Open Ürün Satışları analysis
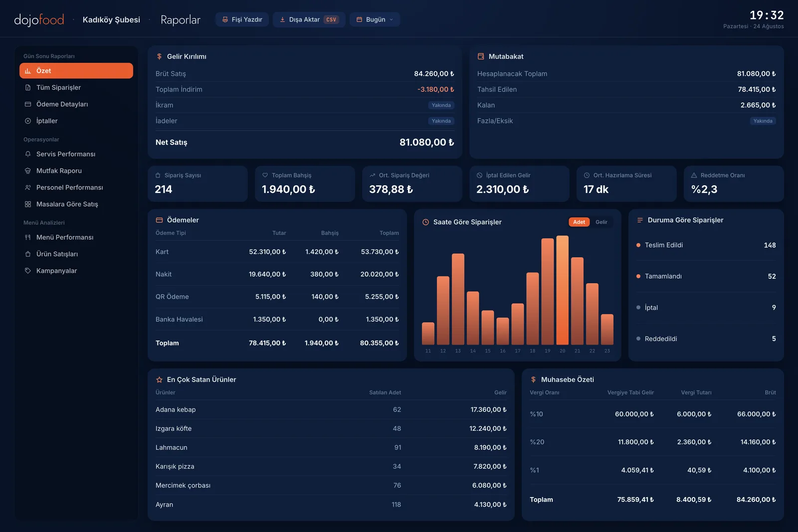Viewport: 798px width, 532px height. coord(76,254)
